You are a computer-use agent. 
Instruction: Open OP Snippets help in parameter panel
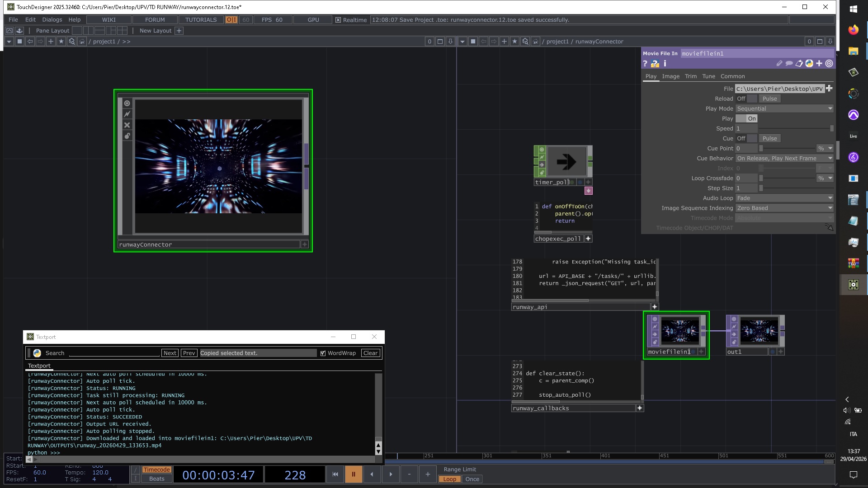tap(655, 64)
